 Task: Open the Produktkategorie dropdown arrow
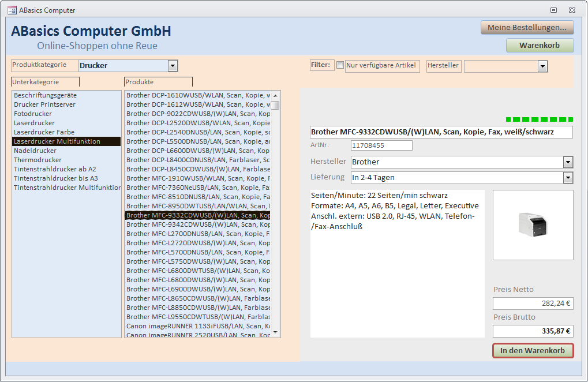point(173,66)
